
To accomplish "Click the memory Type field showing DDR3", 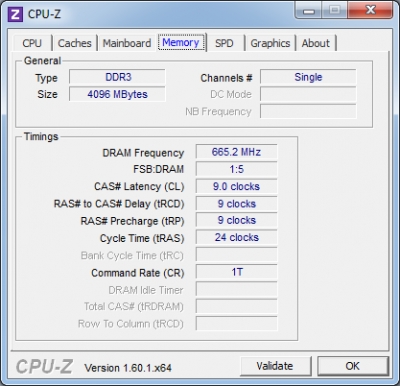I will 117,77.
